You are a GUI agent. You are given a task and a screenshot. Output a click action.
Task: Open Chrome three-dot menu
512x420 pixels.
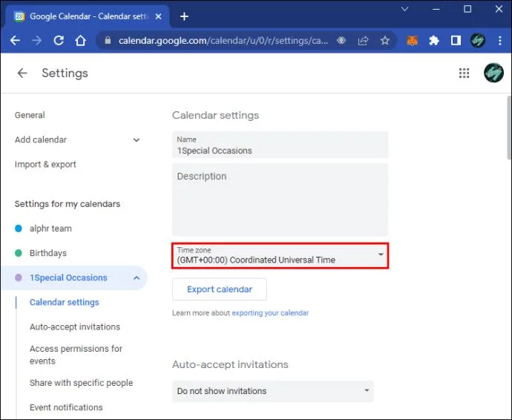tap(500, 41)
